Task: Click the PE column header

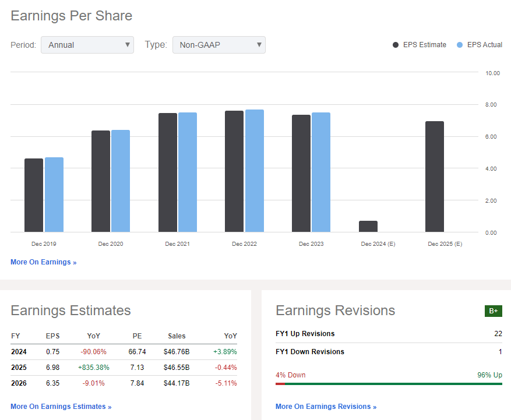Action: click(137, 336)
